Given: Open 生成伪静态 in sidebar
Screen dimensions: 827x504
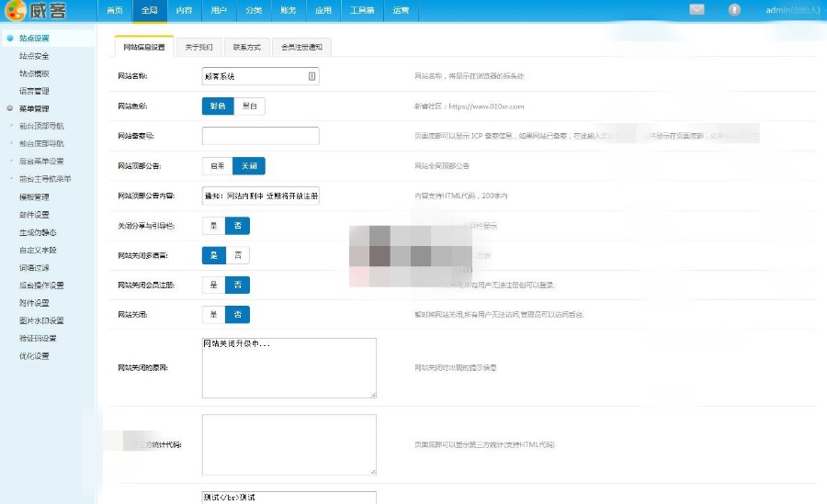Looking at the screenshot, I should click(38, 232).
